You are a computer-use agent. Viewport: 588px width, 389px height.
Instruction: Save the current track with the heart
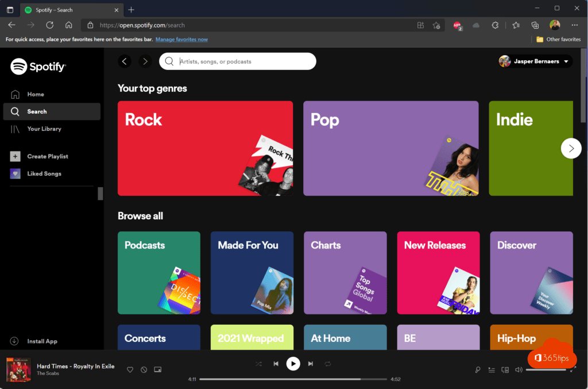click(130, 369)
